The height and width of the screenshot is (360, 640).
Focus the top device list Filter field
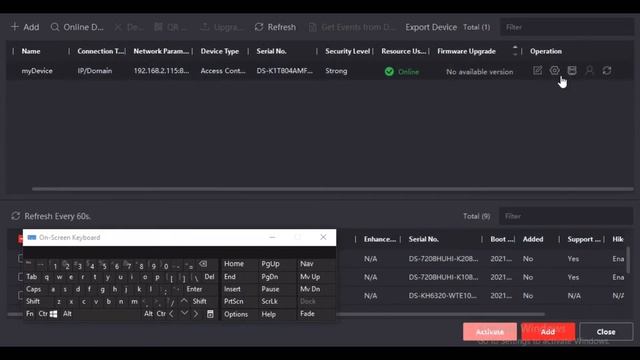coord(567,27)
